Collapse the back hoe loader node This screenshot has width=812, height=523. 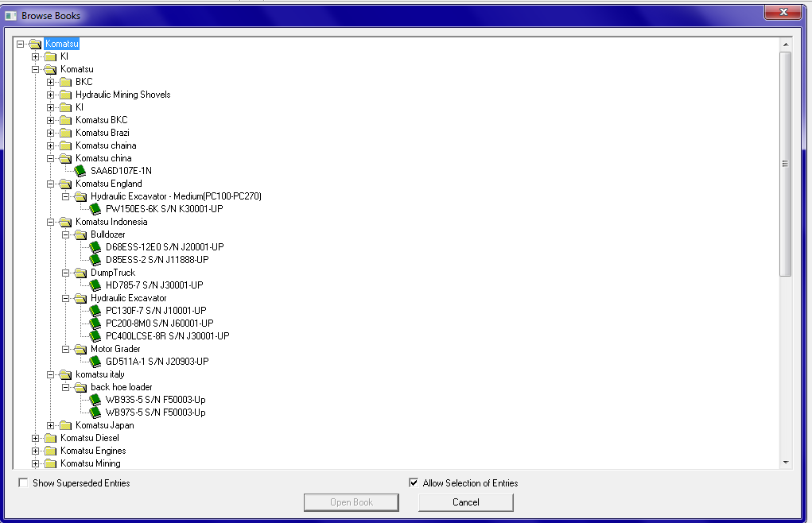(65, 387)
